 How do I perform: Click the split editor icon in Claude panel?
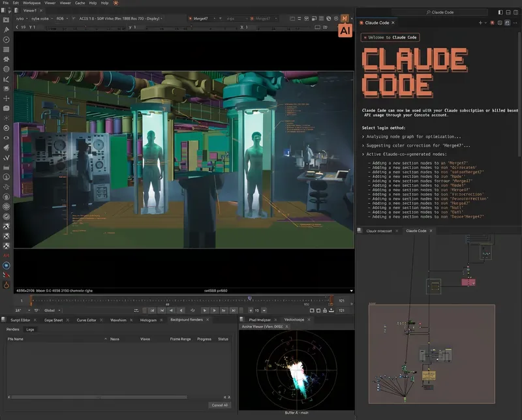point(500,22)
